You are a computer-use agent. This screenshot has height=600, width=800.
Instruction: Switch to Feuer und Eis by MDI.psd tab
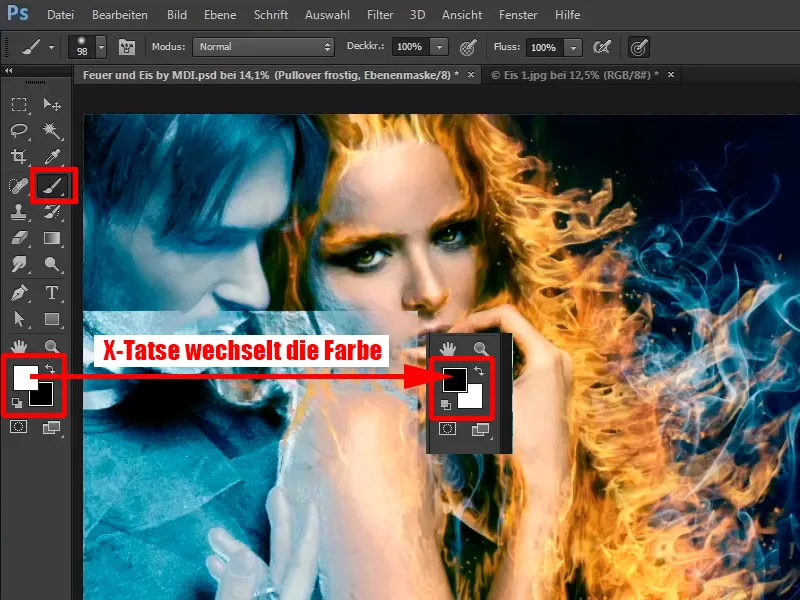270,75
